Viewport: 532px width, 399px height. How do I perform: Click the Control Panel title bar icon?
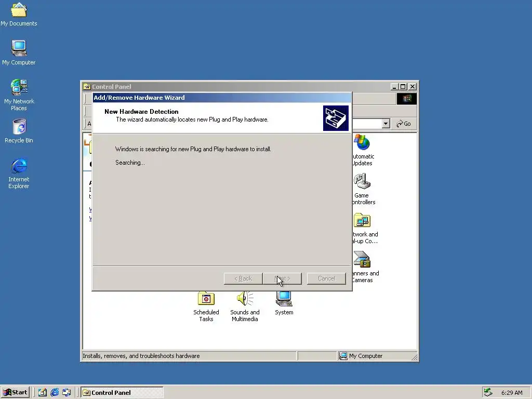[x=87, y=87]
